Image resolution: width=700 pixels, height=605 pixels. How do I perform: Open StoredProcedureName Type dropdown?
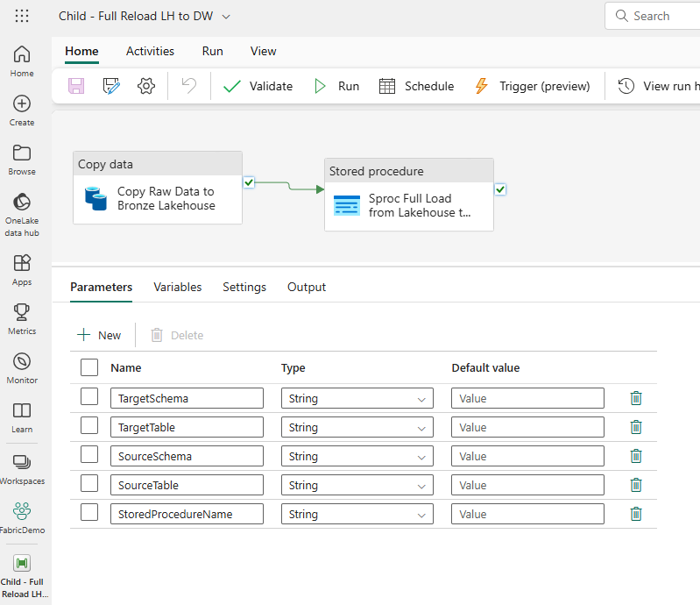coord(357,514)
